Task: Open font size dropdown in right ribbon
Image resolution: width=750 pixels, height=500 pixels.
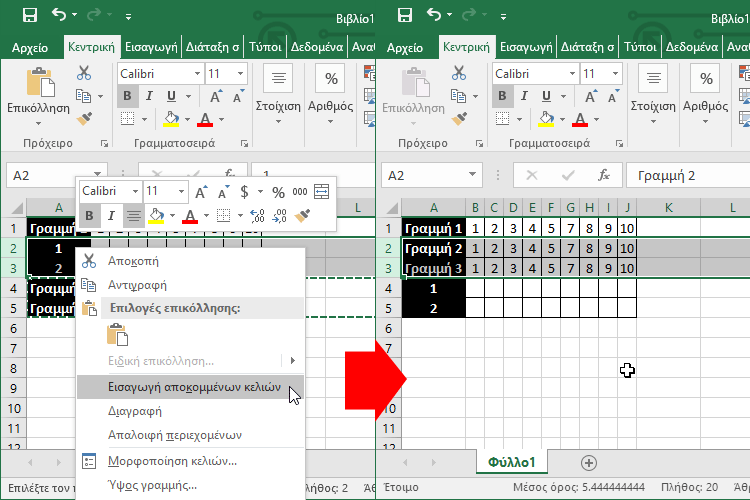Action: [x=615, y=74]
